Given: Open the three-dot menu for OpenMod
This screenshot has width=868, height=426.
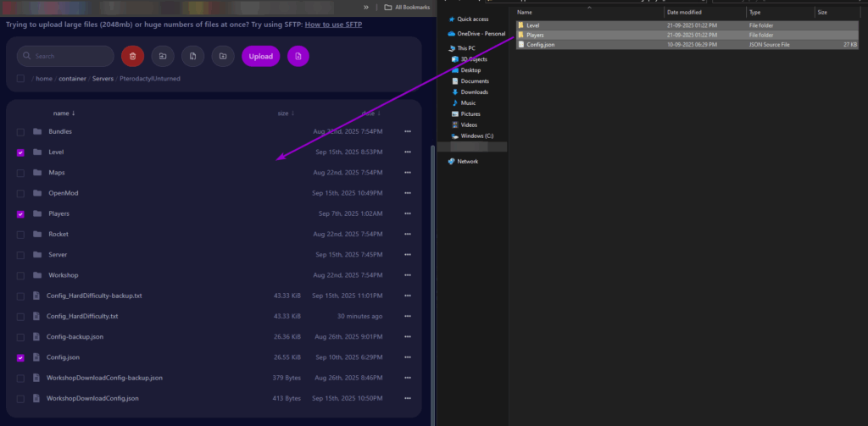Looking at the screenshot, I should click(x=408, y=193).
